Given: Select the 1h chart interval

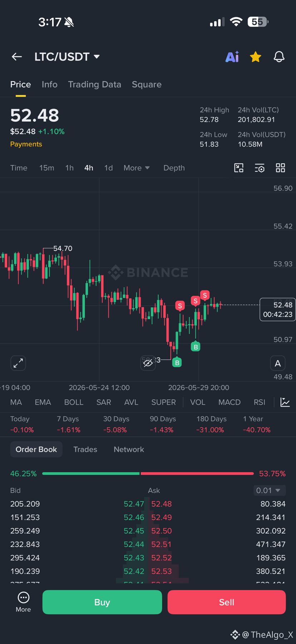Looking at the screenshot, I should pos(69,168).
